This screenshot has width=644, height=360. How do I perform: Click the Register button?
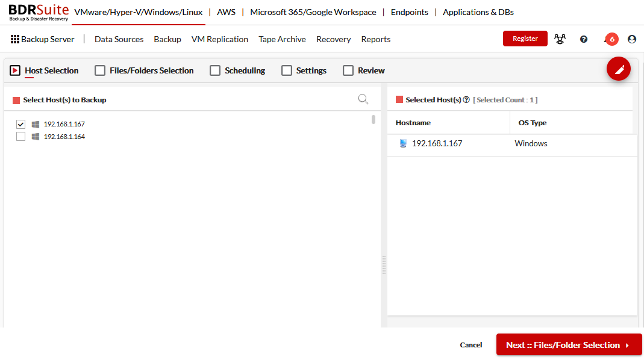pos(525,38)
